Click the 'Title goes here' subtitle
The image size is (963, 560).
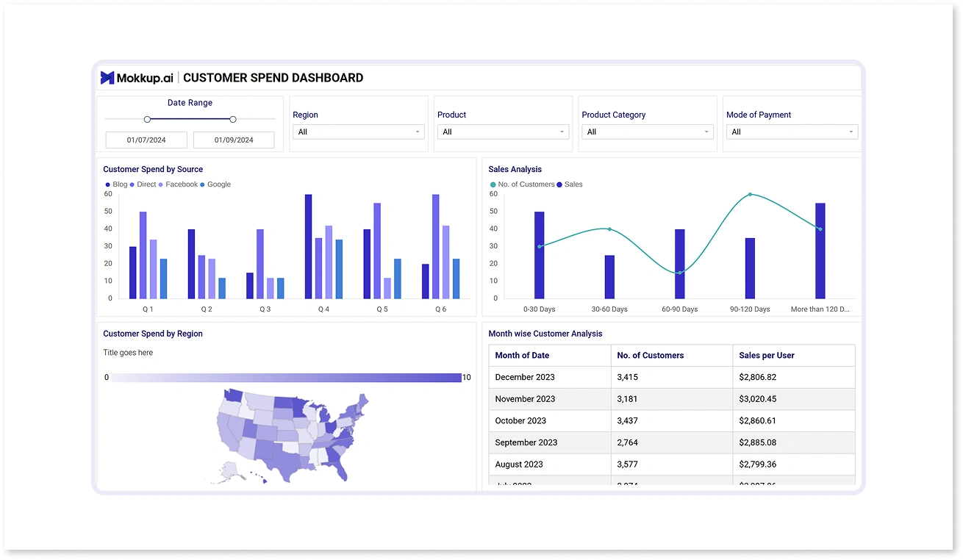coord(129,353)
